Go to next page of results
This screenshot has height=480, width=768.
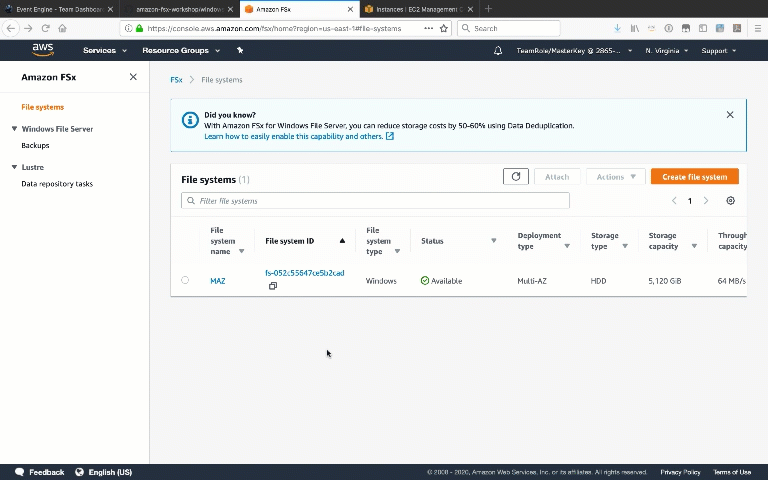pyautogui.click(x=706, y=200)
